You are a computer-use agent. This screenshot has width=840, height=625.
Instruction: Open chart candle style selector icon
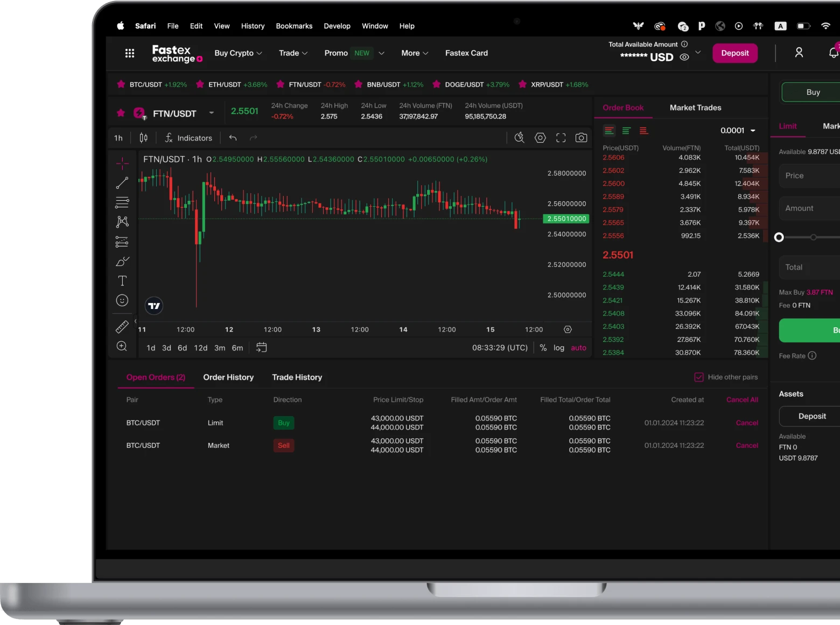[x=143, y=138]
